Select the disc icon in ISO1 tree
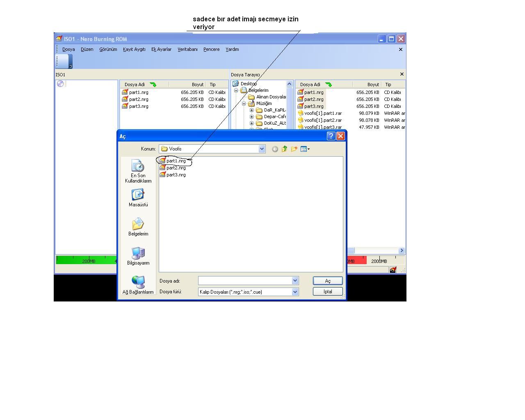Viewport: 525px width, 420px height. pos(60,84)
